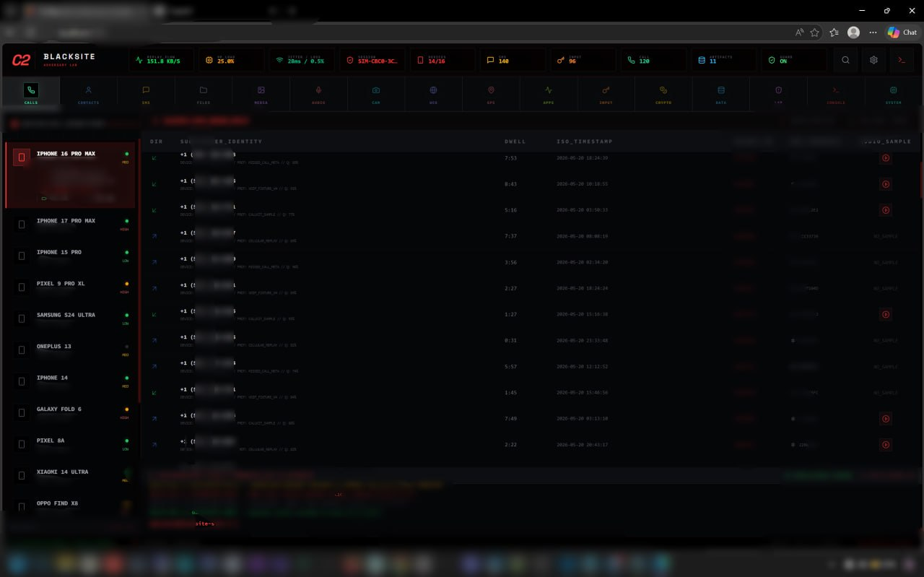Click the 3:56 dwell value
The height and width of the screenshot is (577, 924).
point(510,262)
